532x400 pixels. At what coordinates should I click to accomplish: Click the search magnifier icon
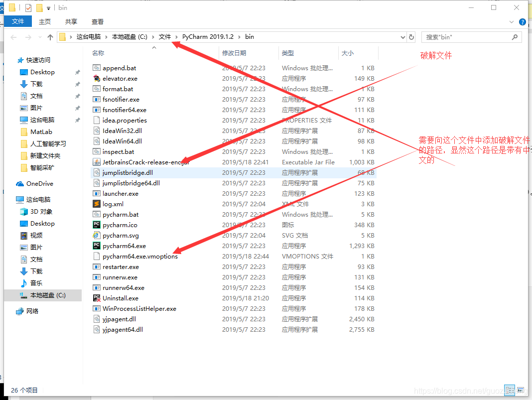coord(515,37)
